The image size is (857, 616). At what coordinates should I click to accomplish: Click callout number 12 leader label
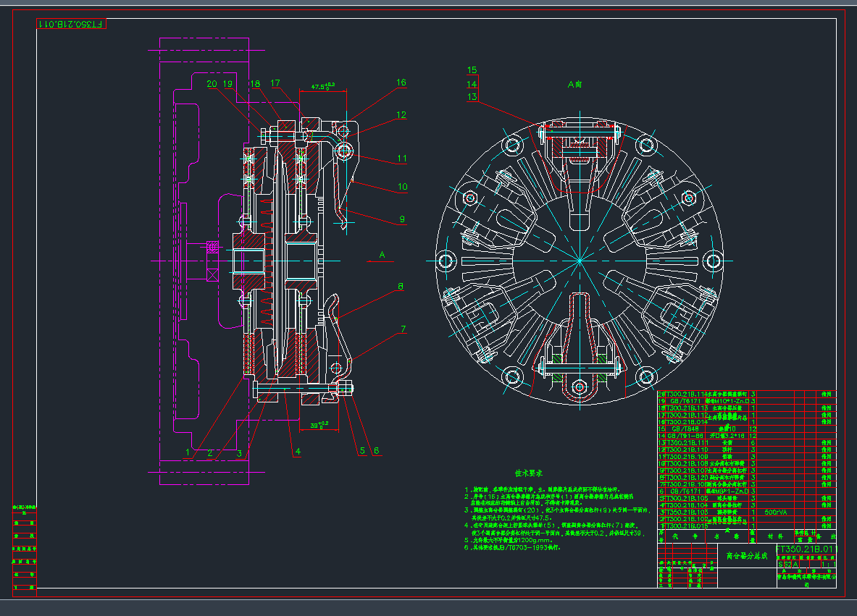[401, 114]
